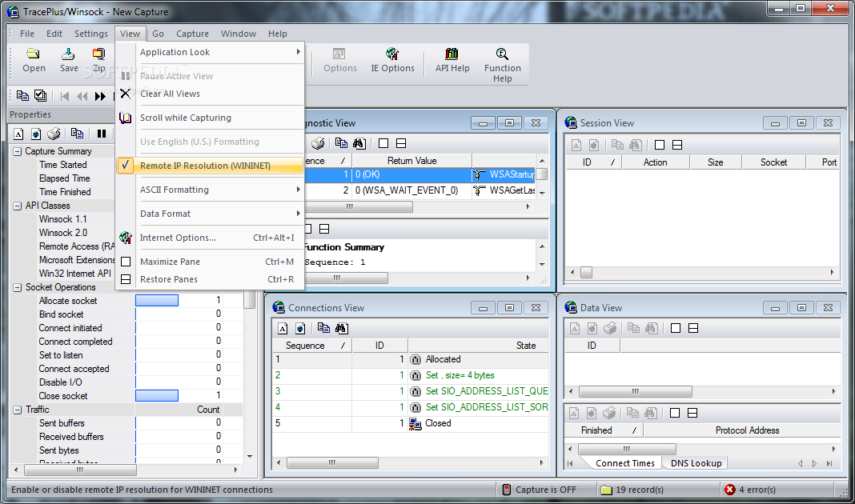Click the Allocated state icon in row 1
The height and width of the screenshot is (504, 855).
coord(415,360)
